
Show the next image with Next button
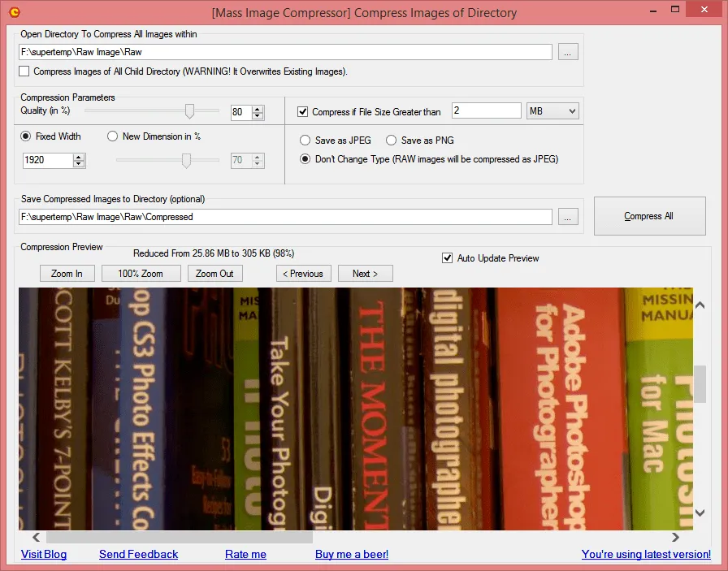[x=365, y=274]
